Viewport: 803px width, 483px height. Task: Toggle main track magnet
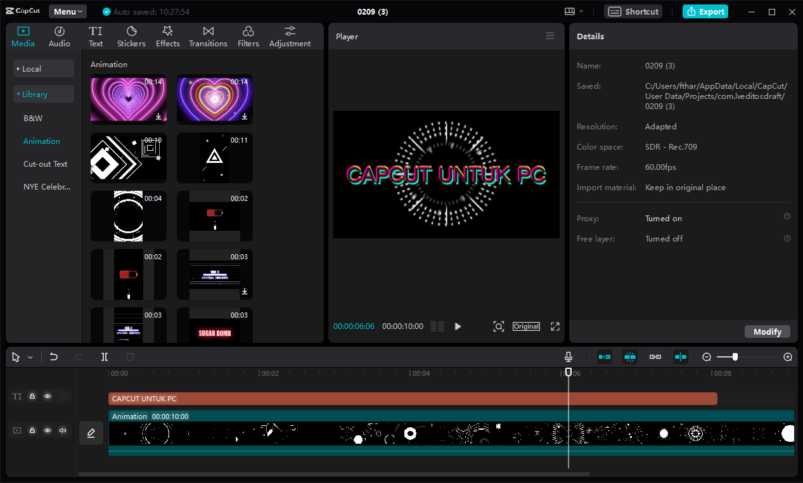point(604,357)
